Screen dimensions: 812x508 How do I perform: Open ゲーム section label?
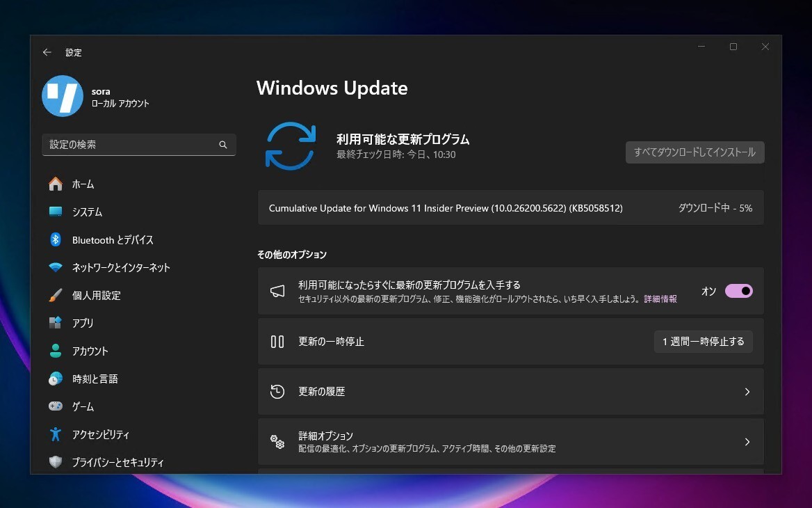[x=83, y=406]
